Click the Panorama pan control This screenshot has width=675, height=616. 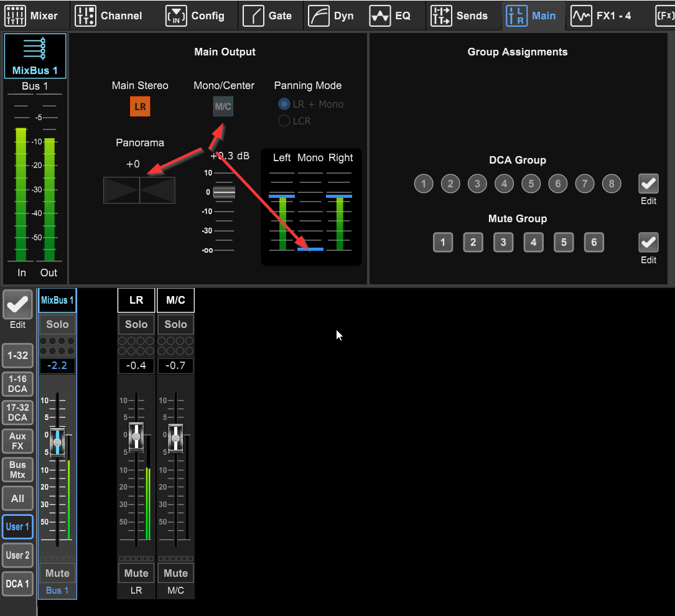tap(139, 190)
